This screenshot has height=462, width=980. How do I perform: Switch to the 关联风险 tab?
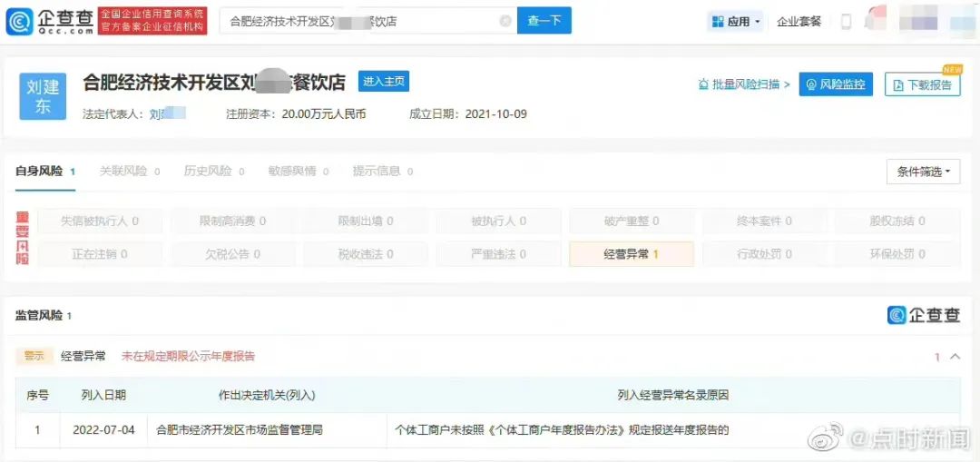[x=130, y=172]
